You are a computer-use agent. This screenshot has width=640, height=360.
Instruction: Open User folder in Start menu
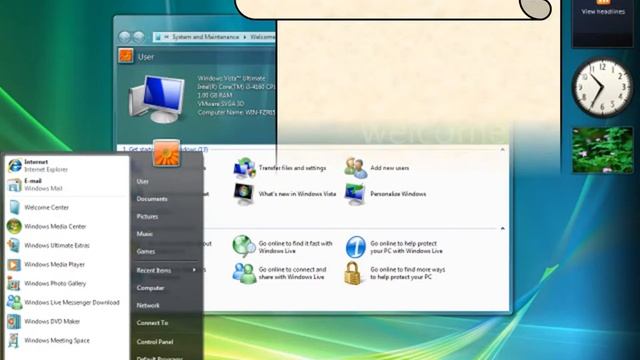tap(142, 181)
